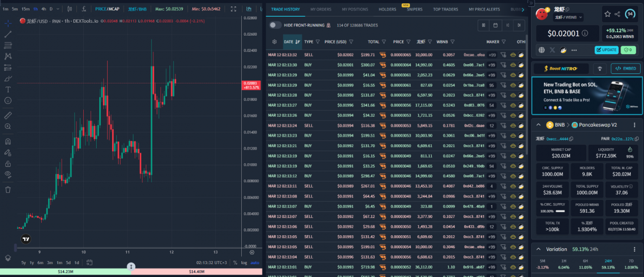Screen dimensions: 644x277
Task: Click the UPDATE button
Action: (x=606, y=50)
